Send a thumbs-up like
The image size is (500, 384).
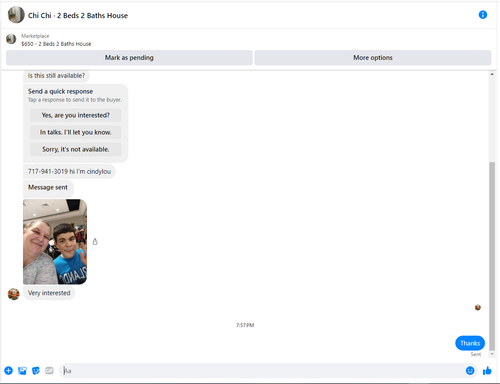point(487,370)
